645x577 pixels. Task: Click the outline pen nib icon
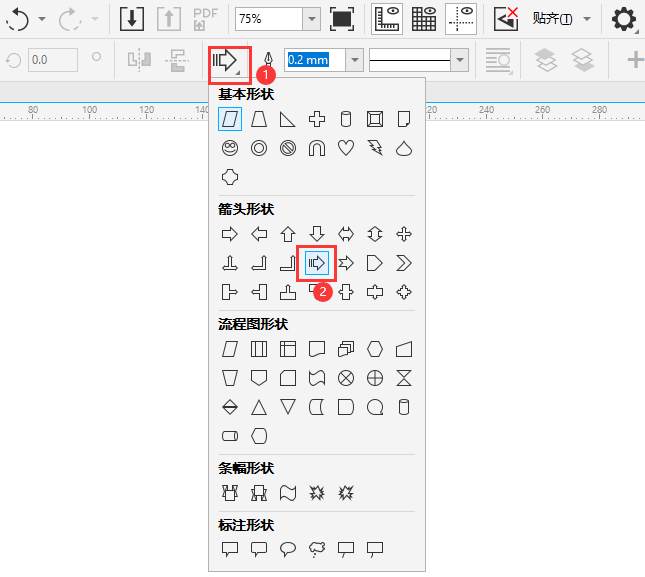[x=268, y=59]
